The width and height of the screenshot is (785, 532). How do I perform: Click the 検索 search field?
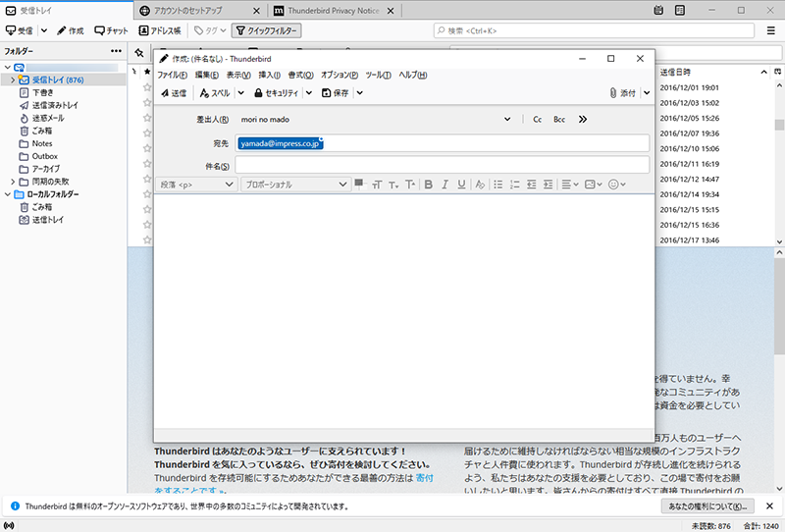coord(594,30)
